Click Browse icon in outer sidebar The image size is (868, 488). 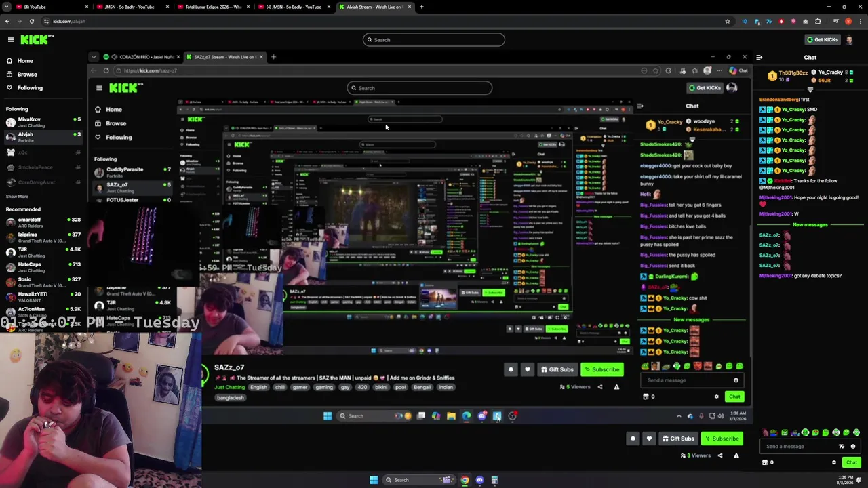coord(9,75)
